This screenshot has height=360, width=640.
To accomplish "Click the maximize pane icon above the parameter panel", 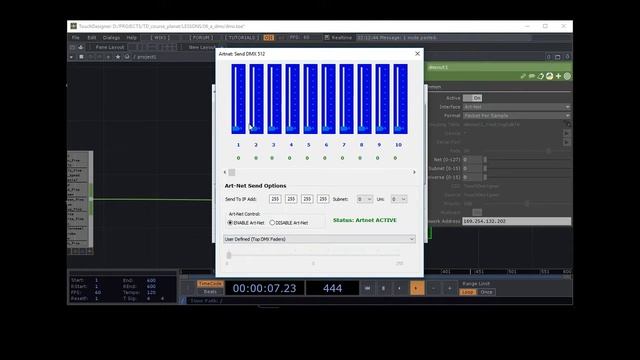I will (x=558, y=57).
